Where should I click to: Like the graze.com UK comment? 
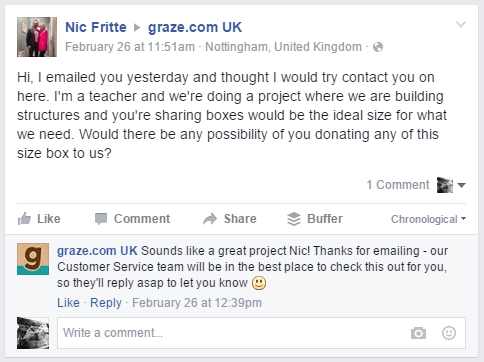[x=68, y=303]
